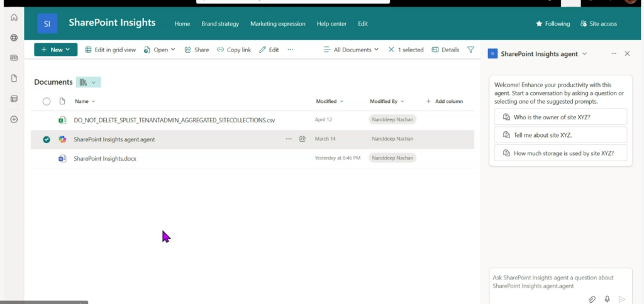Open the My files page icon
Image resolution: width=644 pixels, height=304 pixels.
coord(14,79)
